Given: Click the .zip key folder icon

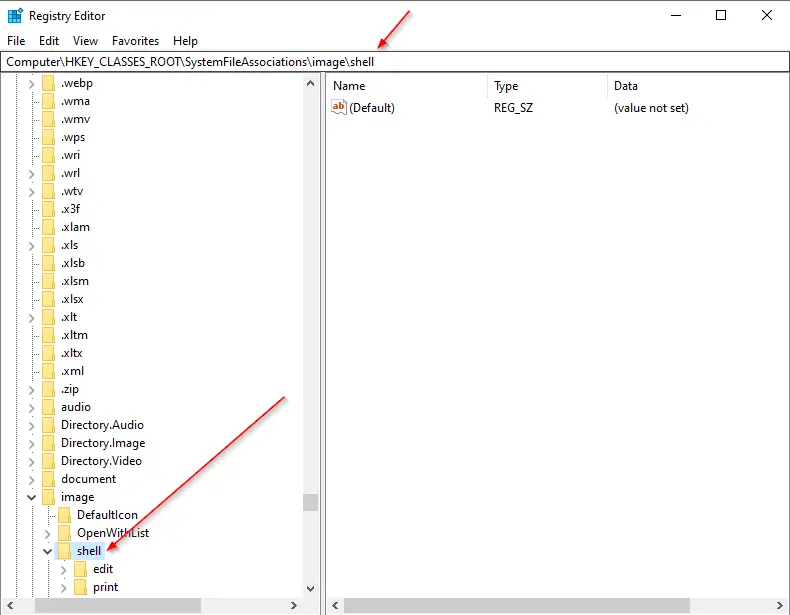Looking at the screenshot, I should point(48,389).
